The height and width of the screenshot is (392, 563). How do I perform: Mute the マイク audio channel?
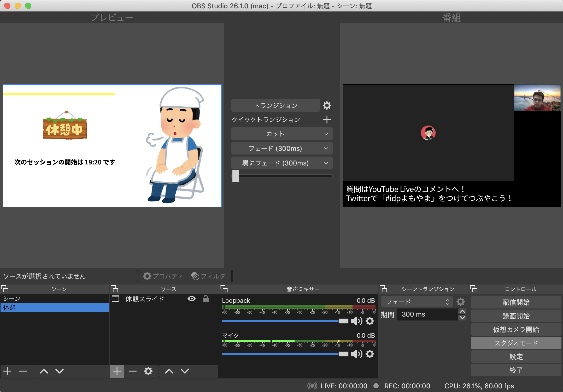(356, 354)
